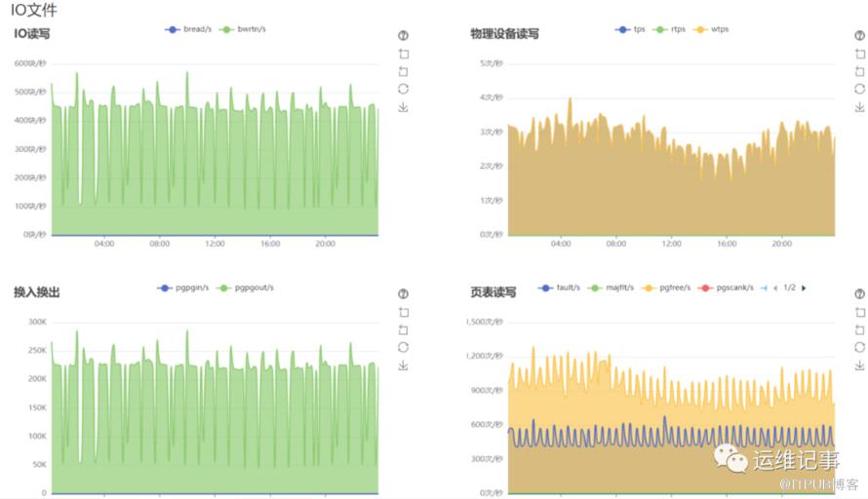Download the IO读写 chart as image
The height and width of the screenshot is (499, 868).
tap(403, 107)
